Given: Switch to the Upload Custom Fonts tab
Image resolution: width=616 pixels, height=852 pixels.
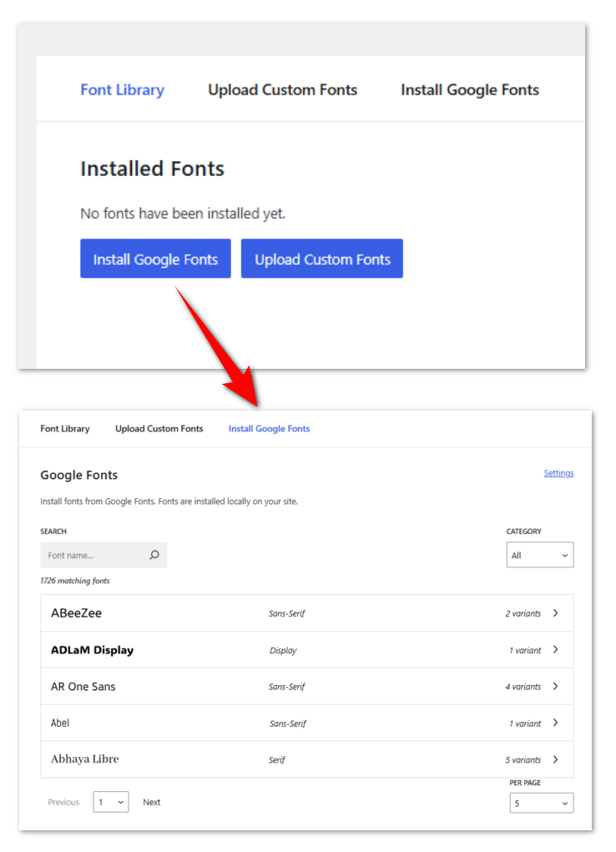Looking at the screenshot, I should coord(159,429).
